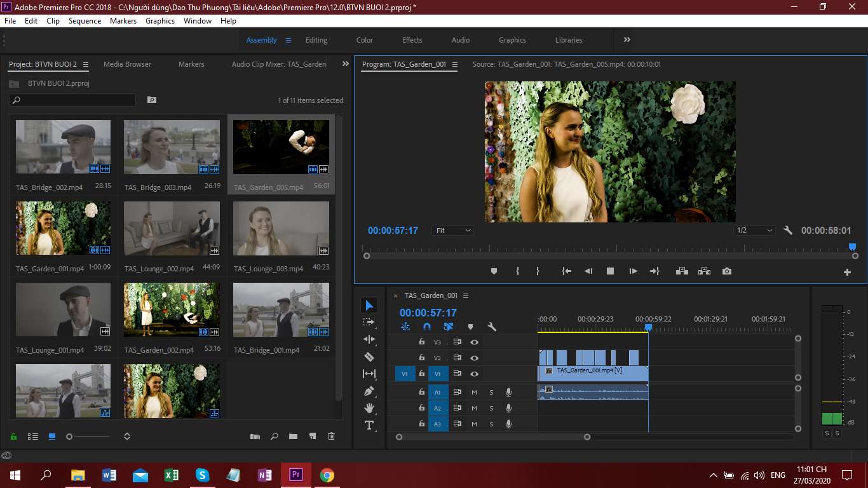Add a marker in Program monitor

click(494, 271)
